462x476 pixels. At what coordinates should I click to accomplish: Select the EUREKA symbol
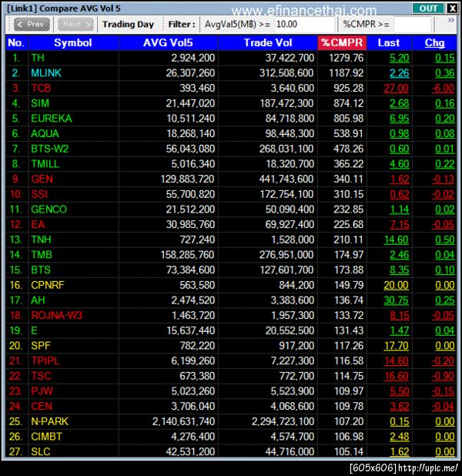[52, 119]
